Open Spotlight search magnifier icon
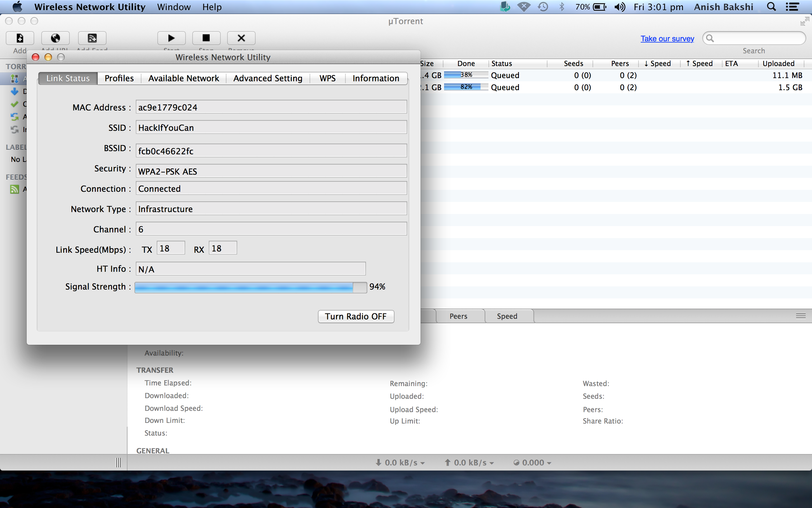The height and width of the screenshot is (508, 812). (771, 7)
